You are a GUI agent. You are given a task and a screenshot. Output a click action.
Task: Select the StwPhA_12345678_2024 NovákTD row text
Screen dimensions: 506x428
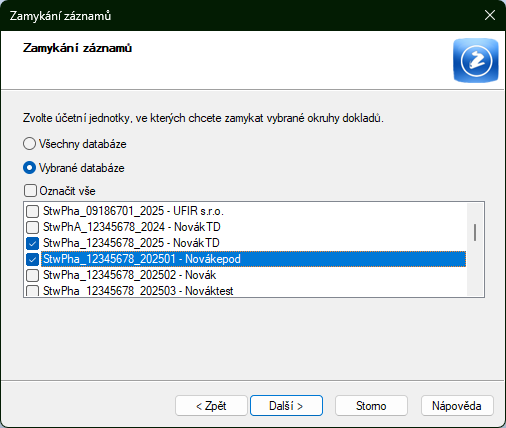click(132, 227)
